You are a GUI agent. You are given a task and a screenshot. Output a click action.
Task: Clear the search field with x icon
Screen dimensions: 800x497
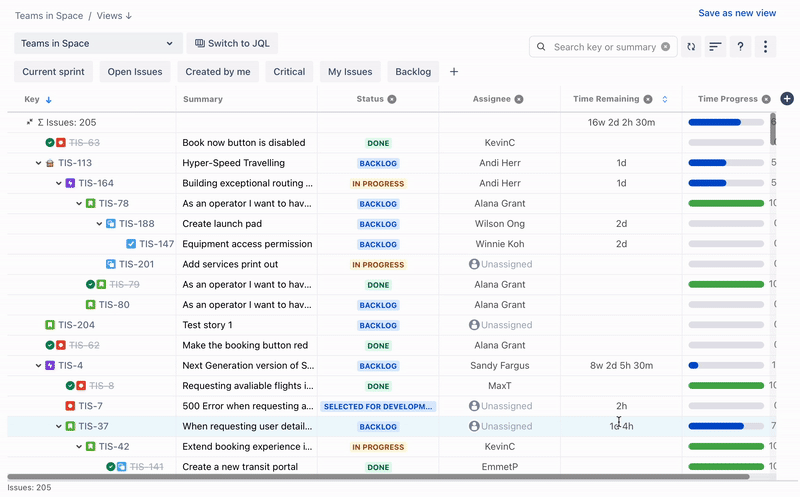665,46
